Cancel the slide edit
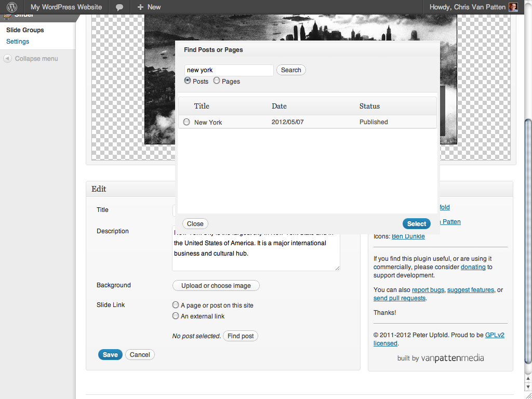The height and width of the screenshot is (399, 532). (140, 354)
